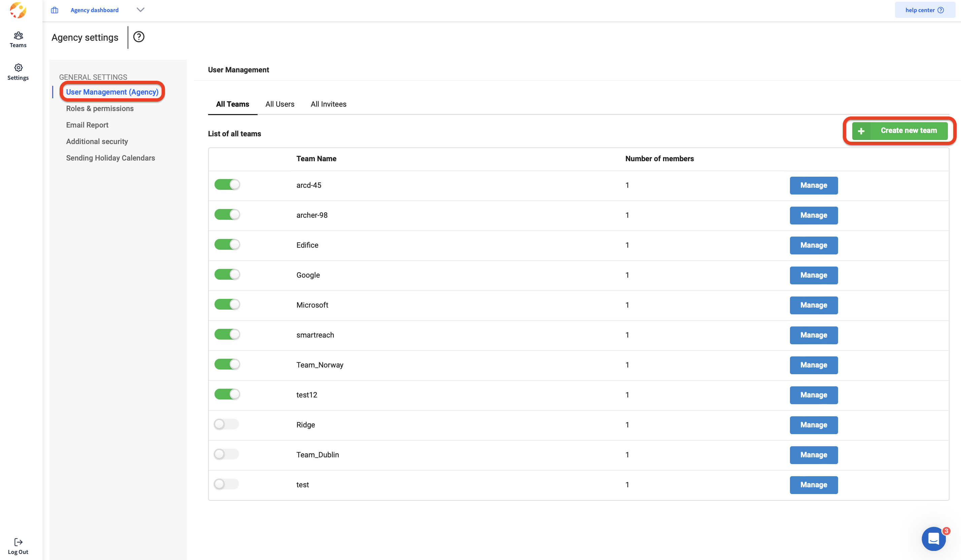
Task: Open Sending Holiday Calendars settings
Action: tap(110, 158)
